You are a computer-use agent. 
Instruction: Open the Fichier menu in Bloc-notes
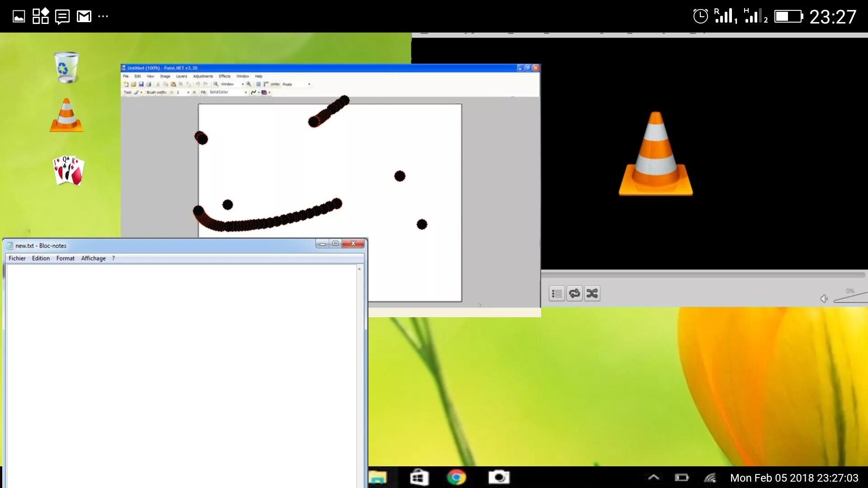coord(17,258)
